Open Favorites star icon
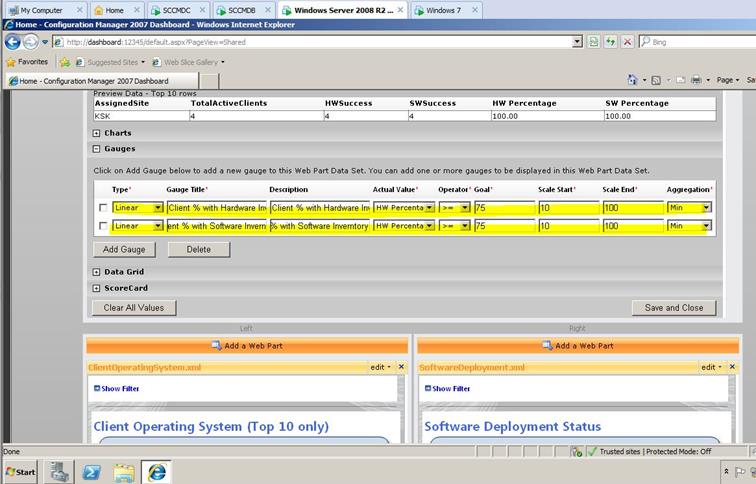This screenshot has height=484, width=756. [x=12, y=62]
